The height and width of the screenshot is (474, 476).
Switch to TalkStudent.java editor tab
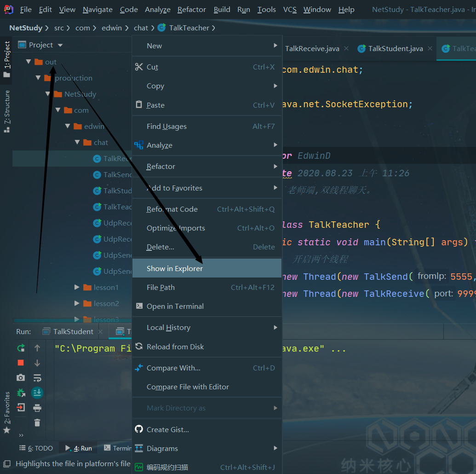point(395,49)
